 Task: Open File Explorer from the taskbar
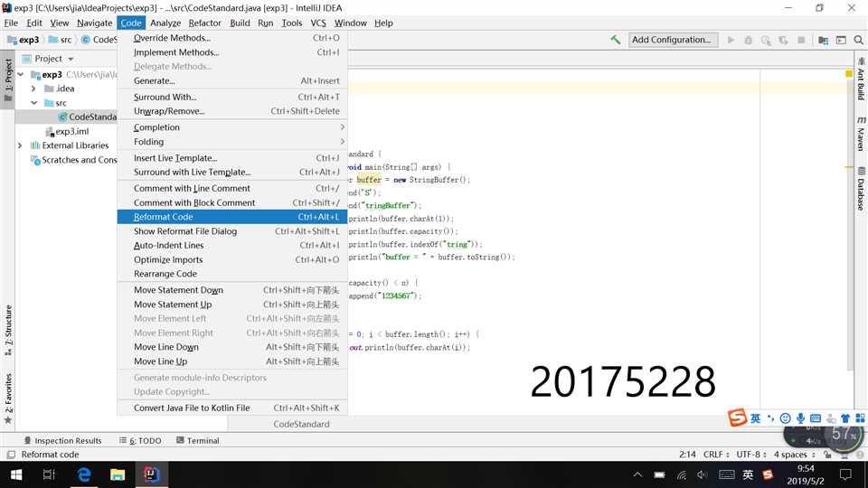(x=118, y=474)
